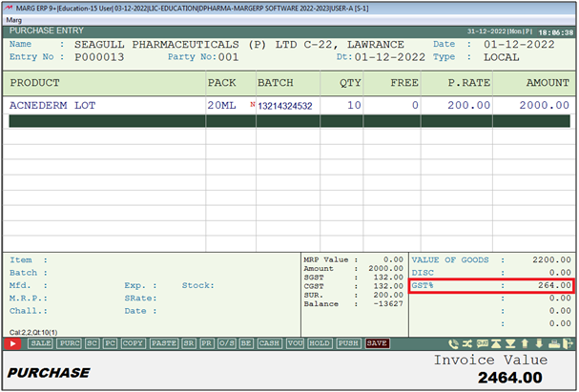Click Balance value -13627
Image resolution: width=579 pixels, height=392 pixels.
[x=388, y=304]
